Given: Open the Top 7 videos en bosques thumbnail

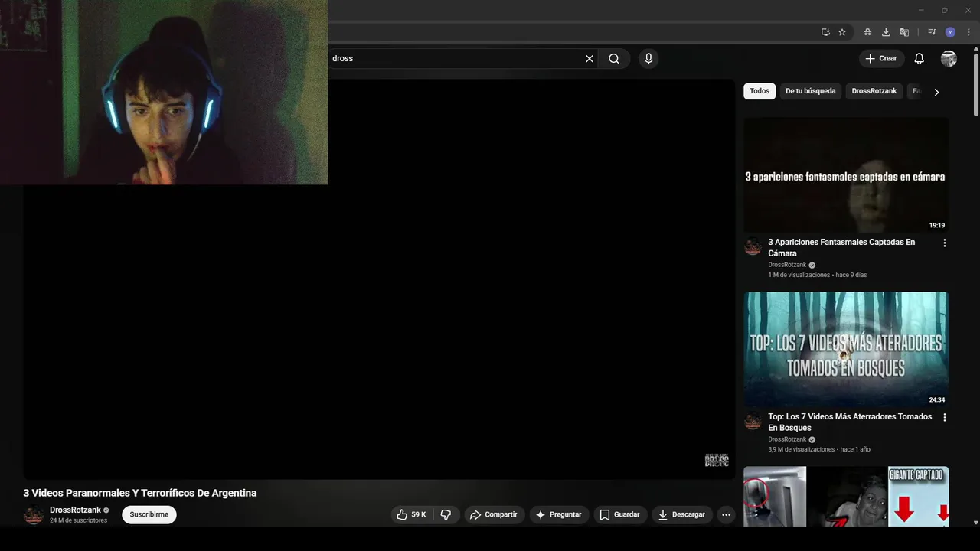Looking at the screenshot, I should tap(846, 350).
